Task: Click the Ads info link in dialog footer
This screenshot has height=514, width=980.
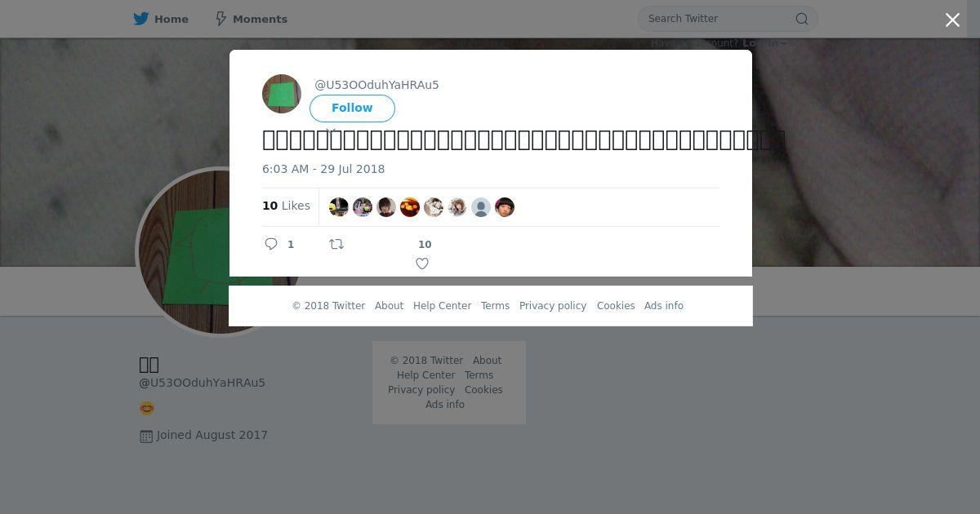Action: click(664, 306)
